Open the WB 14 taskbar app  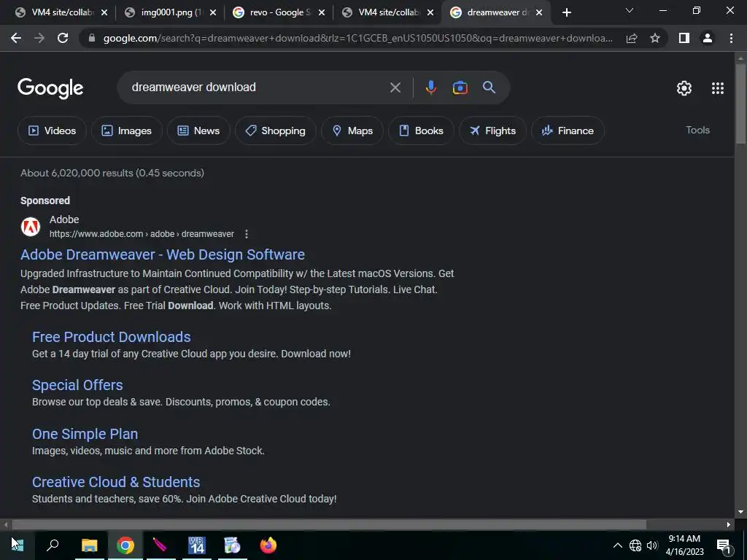(x=196, y=545)
